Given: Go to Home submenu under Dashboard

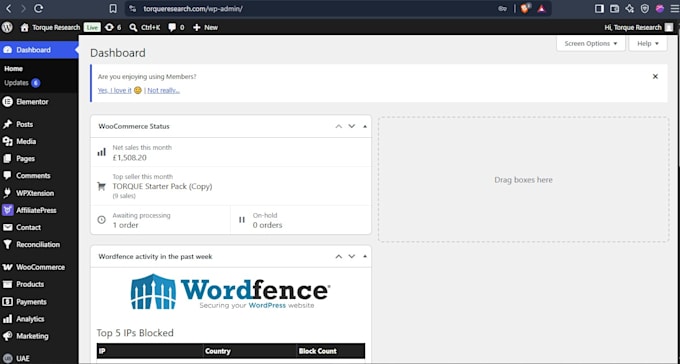Looking at the screenshot, I should 13,69.
